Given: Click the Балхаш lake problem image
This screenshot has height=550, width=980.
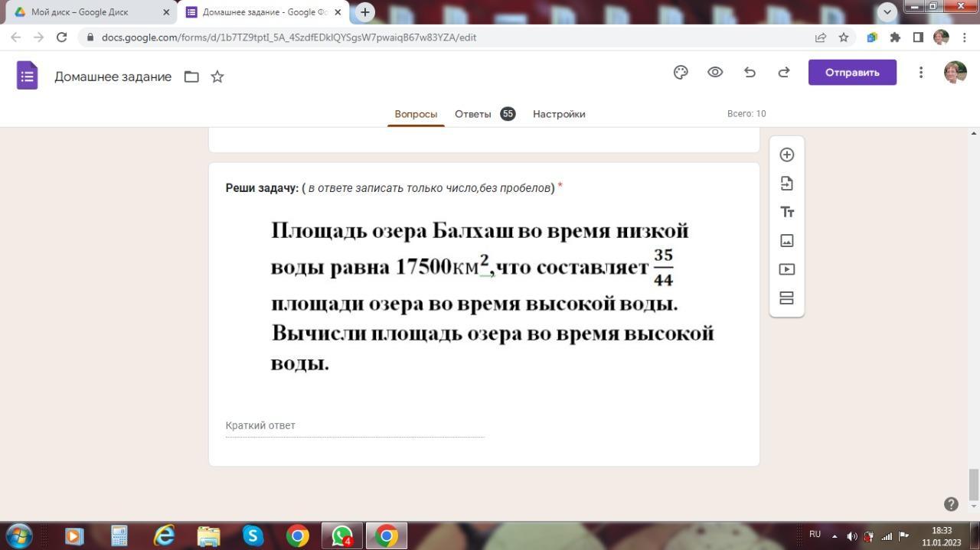Looking at the screenshot, I should [492, 296].
